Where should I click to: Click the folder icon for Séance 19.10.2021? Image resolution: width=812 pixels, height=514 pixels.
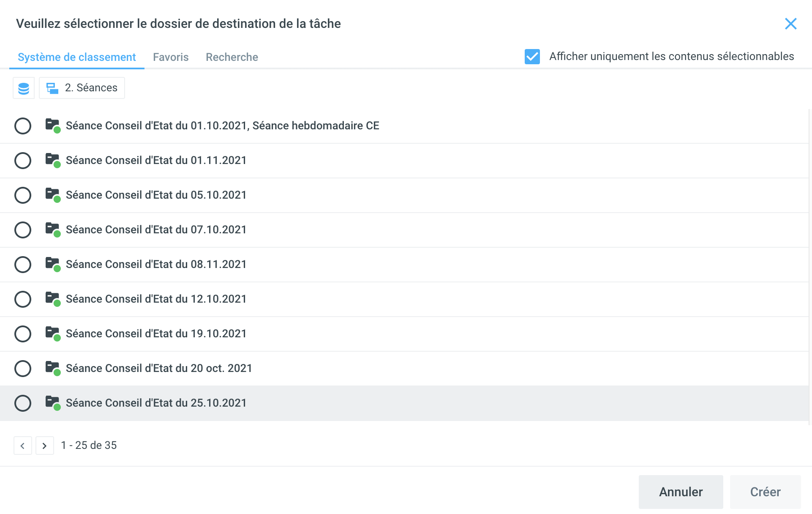click(x=52, y=333)
